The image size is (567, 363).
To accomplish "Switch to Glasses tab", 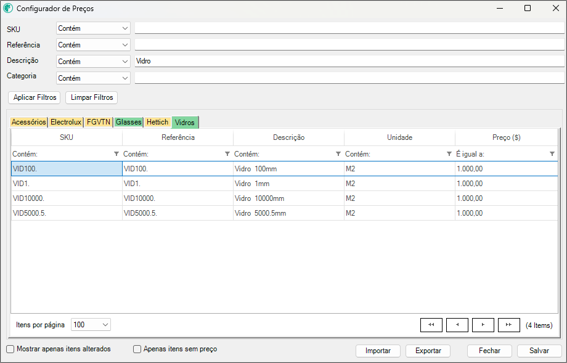I will pyautogui.click(x=128, y=122).
